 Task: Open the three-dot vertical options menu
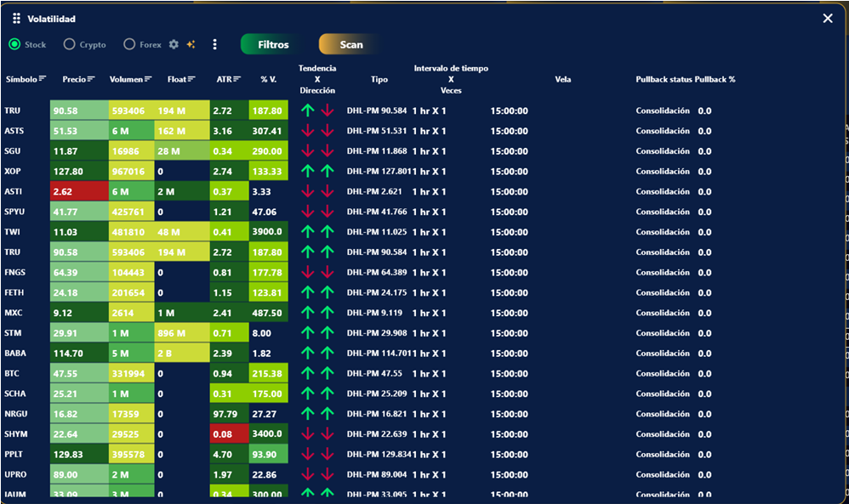[x=214, y=44]
